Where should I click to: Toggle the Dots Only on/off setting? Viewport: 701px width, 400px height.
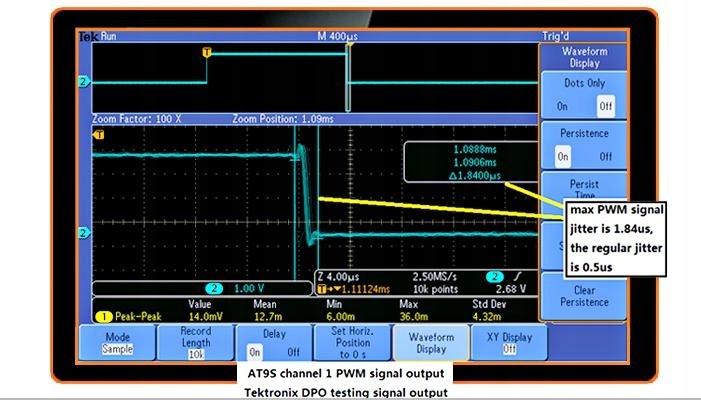(x=584, y=97)
